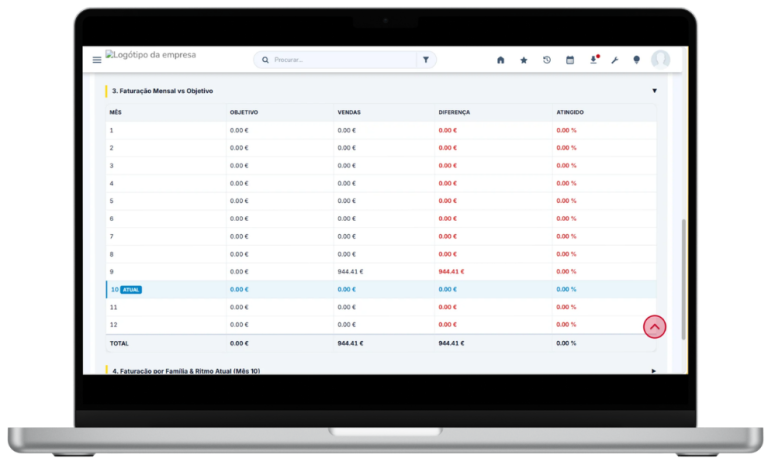The width and height of the screenshot is (768, 465).
Task: Click month 8 row number
Action: (112, 254)
